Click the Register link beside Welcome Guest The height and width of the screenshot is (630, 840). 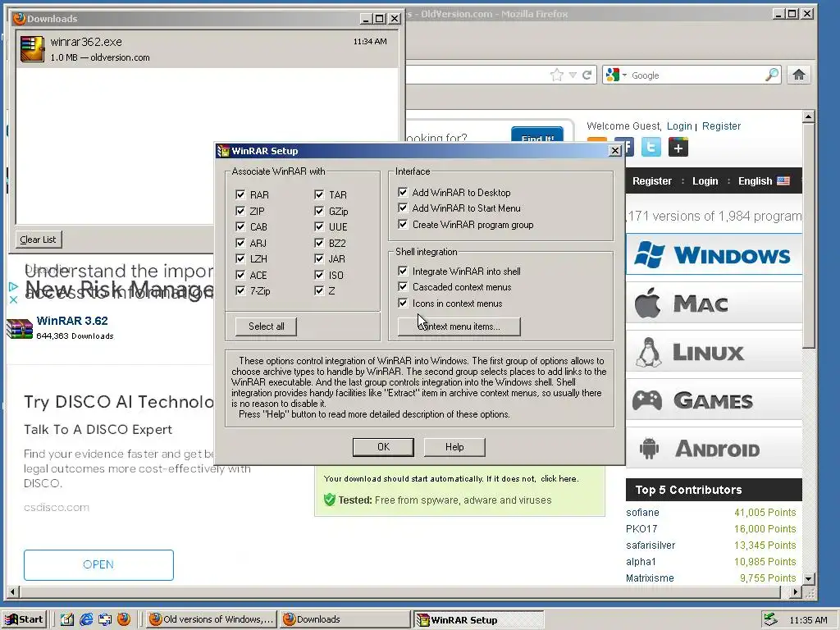coord(721,126)
